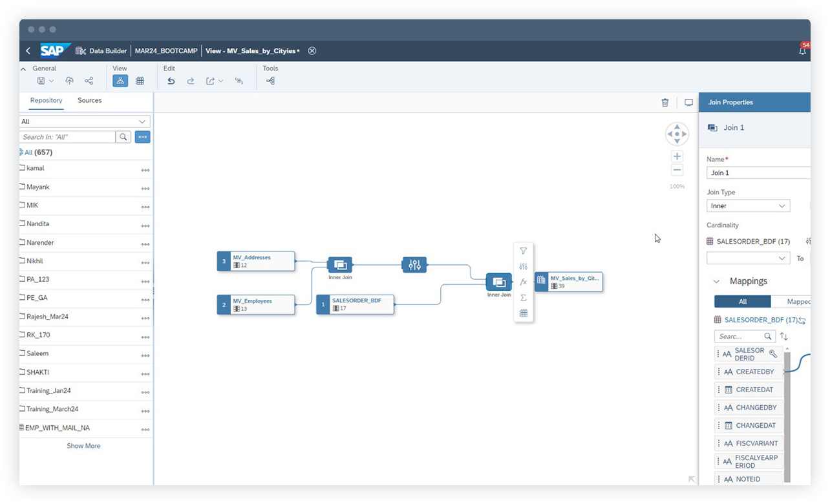Click the Show More link
Screen dimensions: 830x504
pyautogui.click(x=83, y=445)
